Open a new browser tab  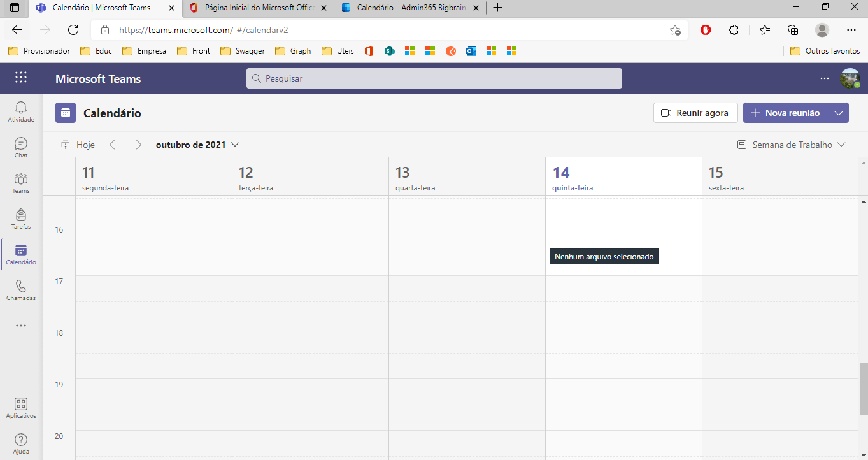click(x=498, y=8)
